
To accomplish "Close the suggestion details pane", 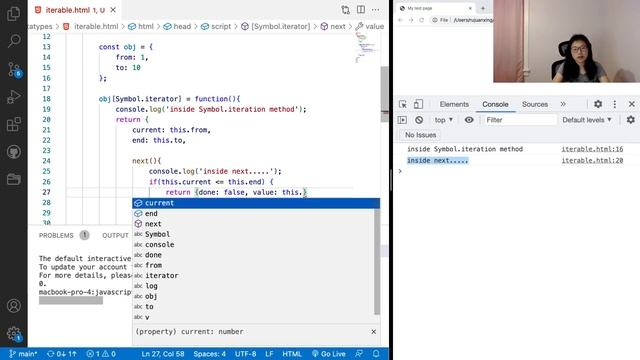I will pos(373,331).
